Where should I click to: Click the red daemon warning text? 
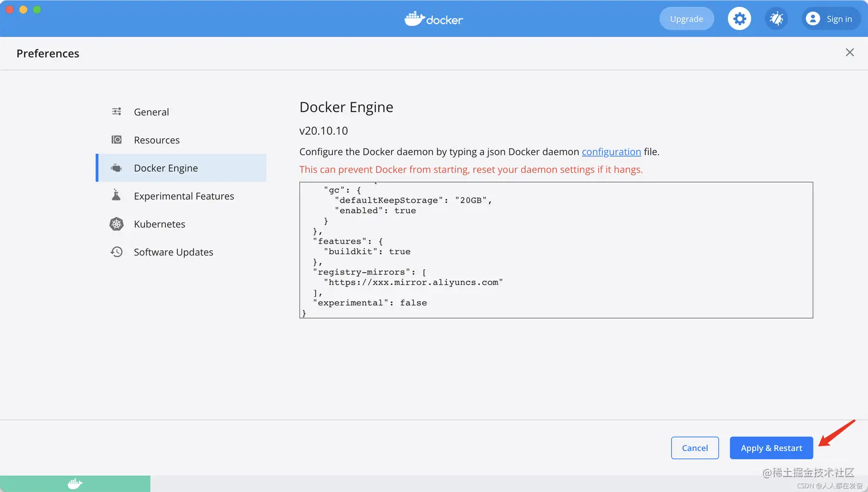click(x=471, y=169)
